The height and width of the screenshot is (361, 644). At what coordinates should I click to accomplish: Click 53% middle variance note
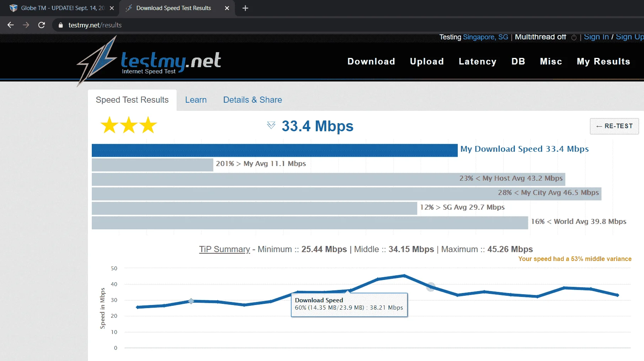click(575, 259)
